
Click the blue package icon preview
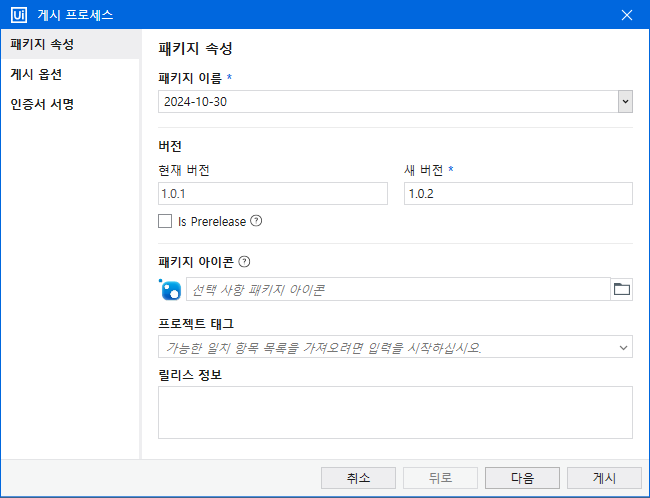(x=170, y=289)
